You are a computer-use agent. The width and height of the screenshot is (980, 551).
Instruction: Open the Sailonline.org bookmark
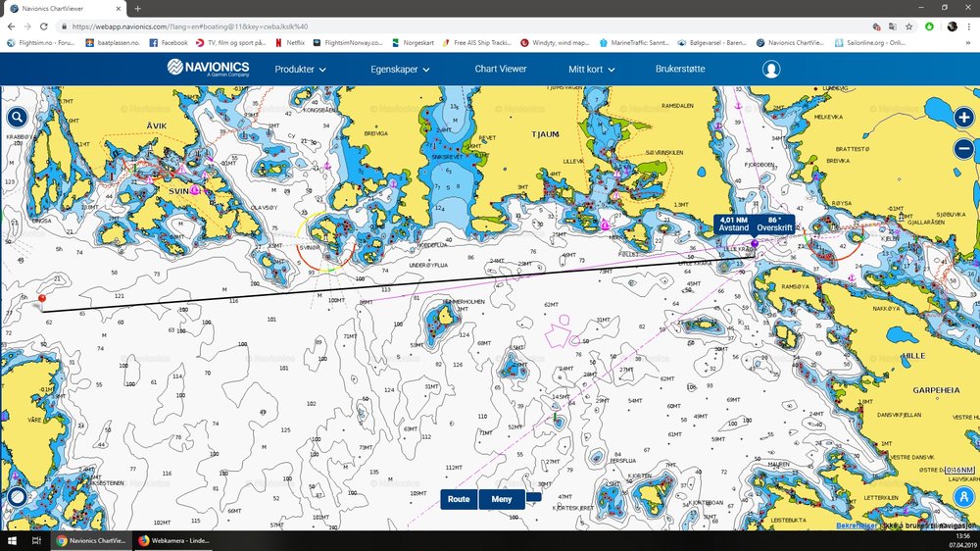click(870, 42)
